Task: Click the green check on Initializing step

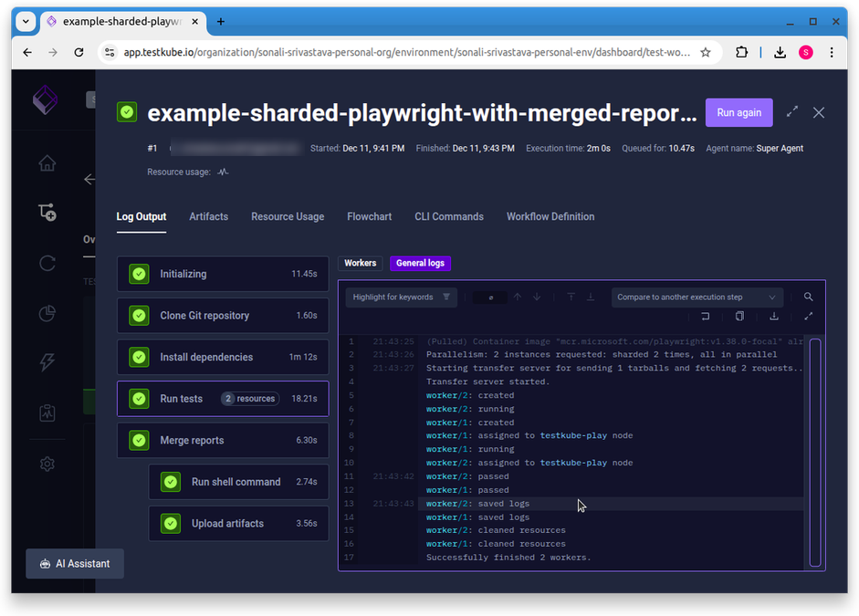Action: click(x=139, y=274)
